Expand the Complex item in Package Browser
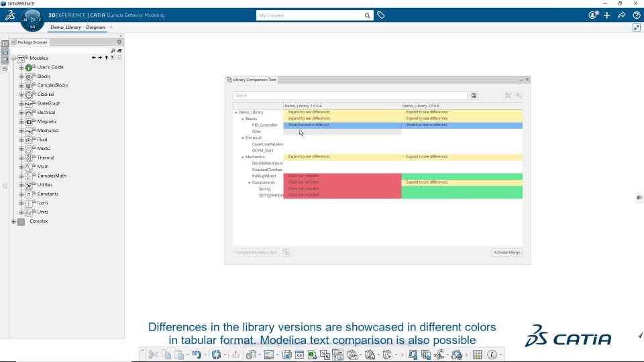The image size is (644, 362). (x=13, y=221)
